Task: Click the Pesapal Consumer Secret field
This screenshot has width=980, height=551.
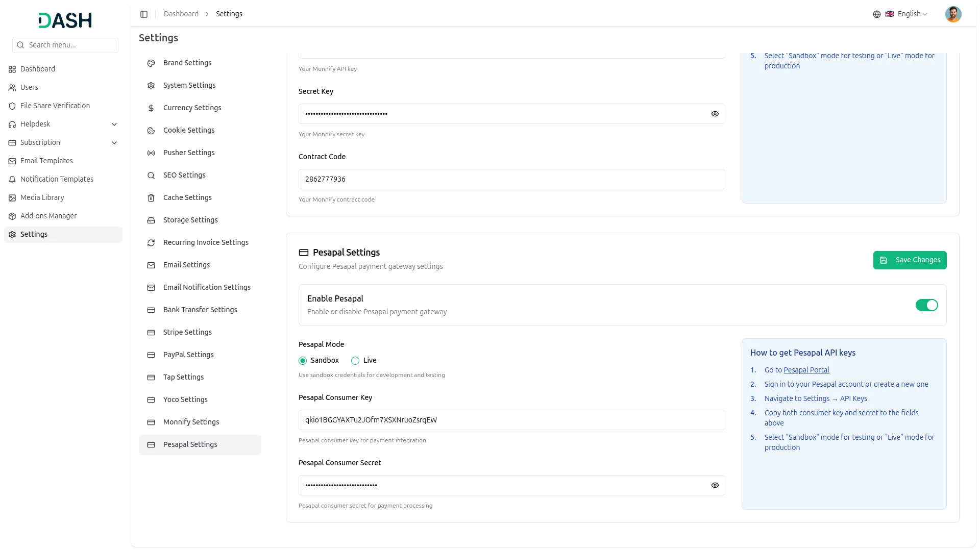Action: click(x=511, y=485)
